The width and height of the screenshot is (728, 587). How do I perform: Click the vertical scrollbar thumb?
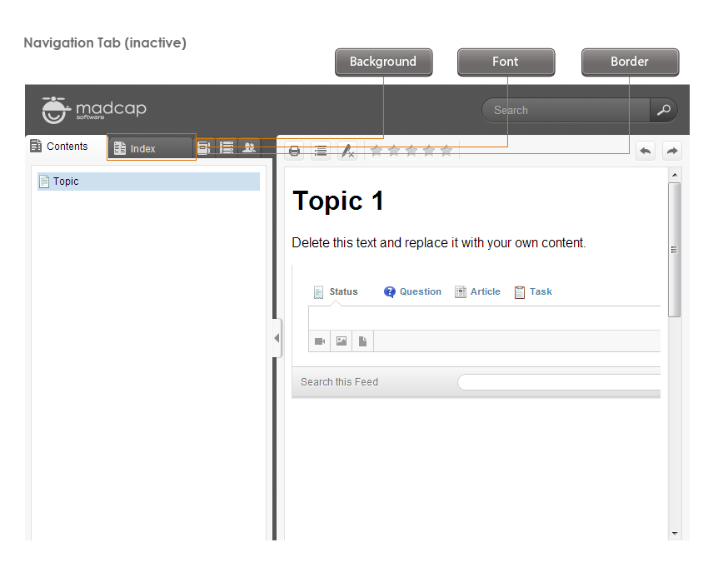(675, 250)
